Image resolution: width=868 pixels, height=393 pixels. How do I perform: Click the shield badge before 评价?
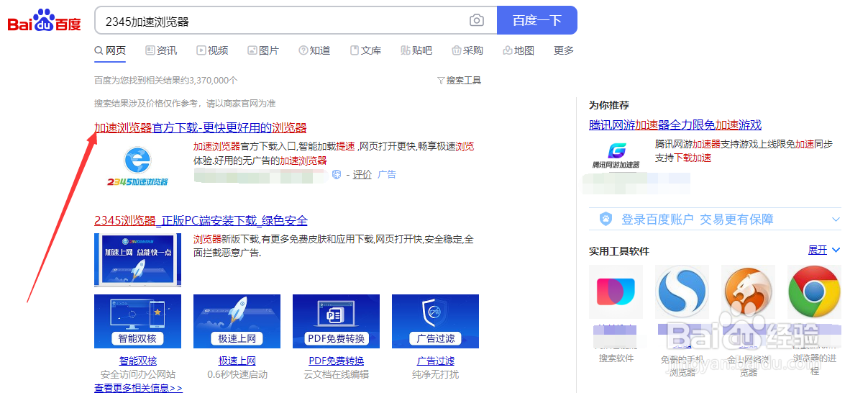[337, 174]
